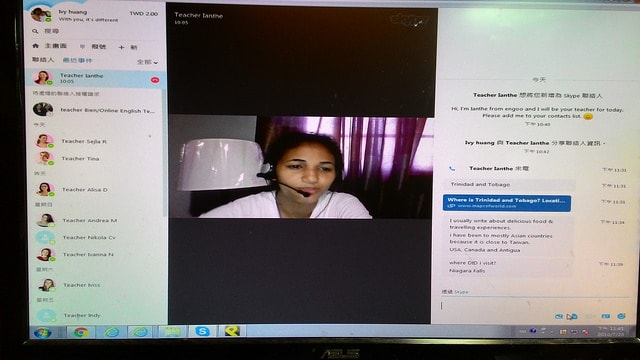Expand the contact filter dropdown arrow
This screenshot has height=360, width=640.
(156, 62)
